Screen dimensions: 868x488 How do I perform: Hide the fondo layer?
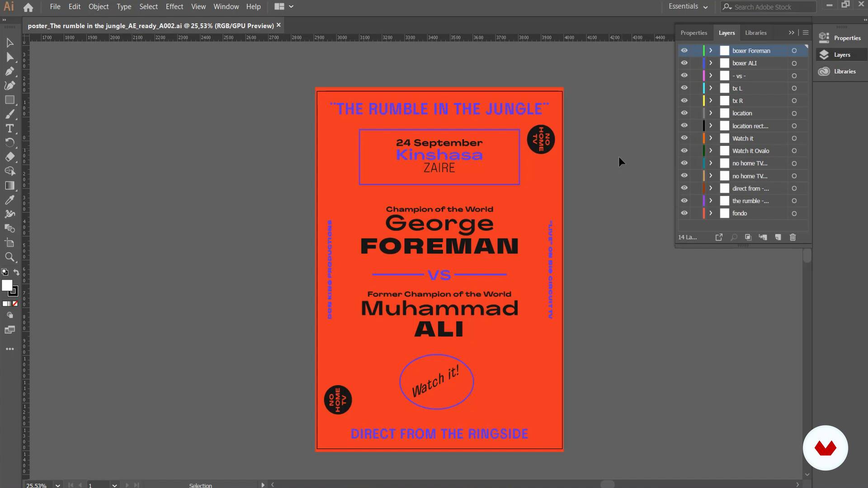click(684, 213)
